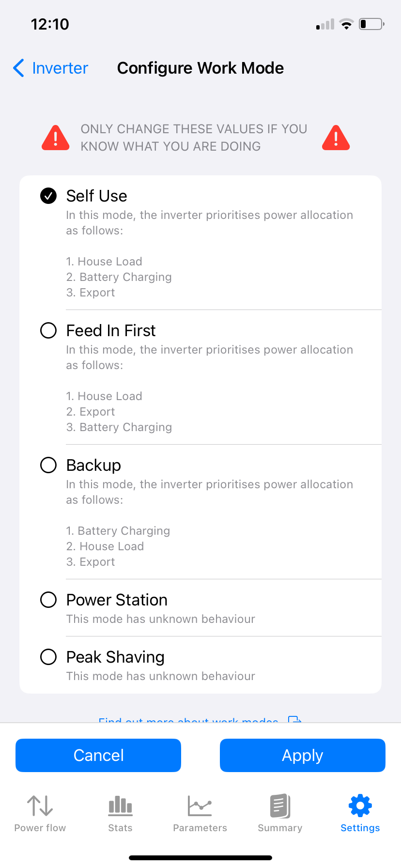401x868 pixels.
Task: Switch to the Summary tab label
Action: pyautogui.click(x=280, y=828)
